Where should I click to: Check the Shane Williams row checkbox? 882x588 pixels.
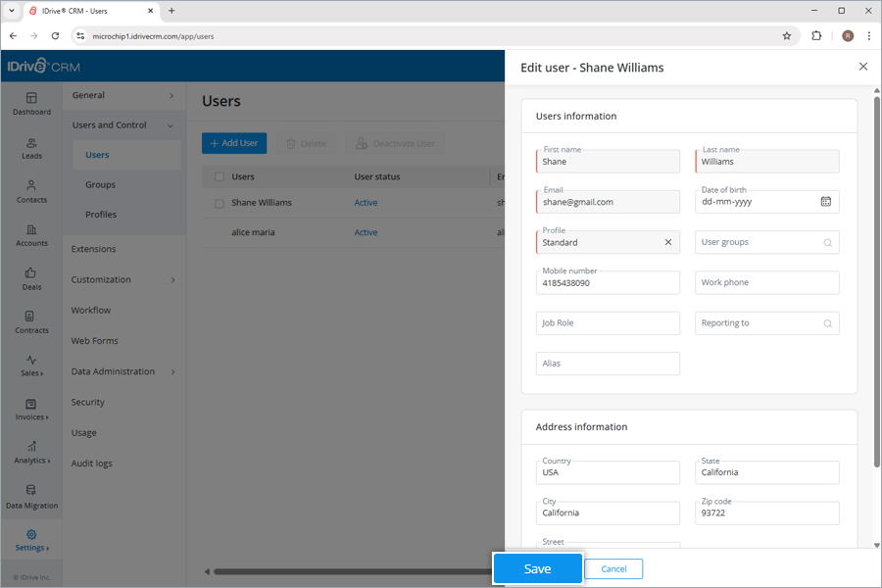pyautogui.click(x=219, y=203)
